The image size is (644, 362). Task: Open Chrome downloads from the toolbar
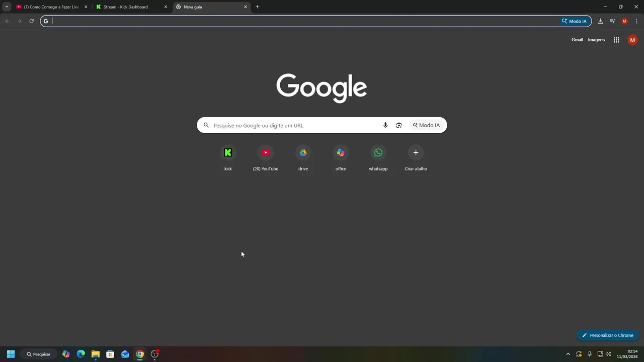pos(600,21)
